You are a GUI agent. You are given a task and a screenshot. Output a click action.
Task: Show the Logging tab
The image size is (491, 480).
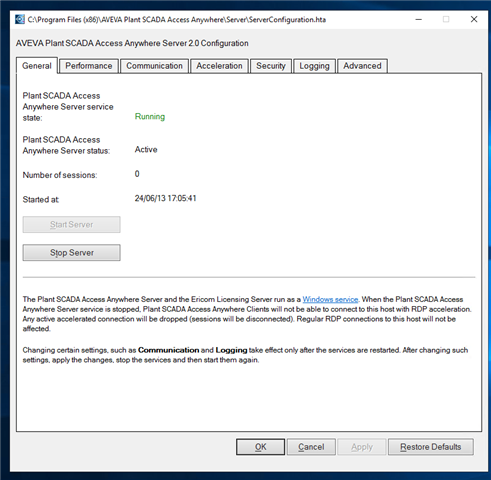tap(314, 66)
